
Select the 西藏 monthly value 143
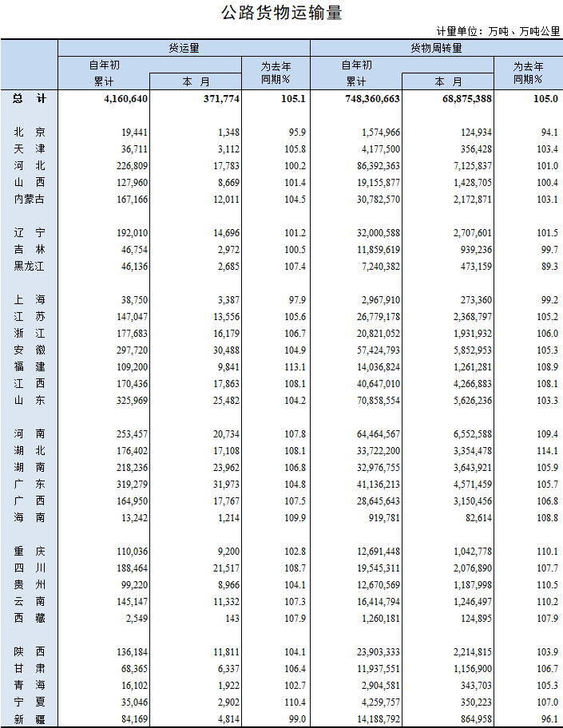[x=232, y=617]
